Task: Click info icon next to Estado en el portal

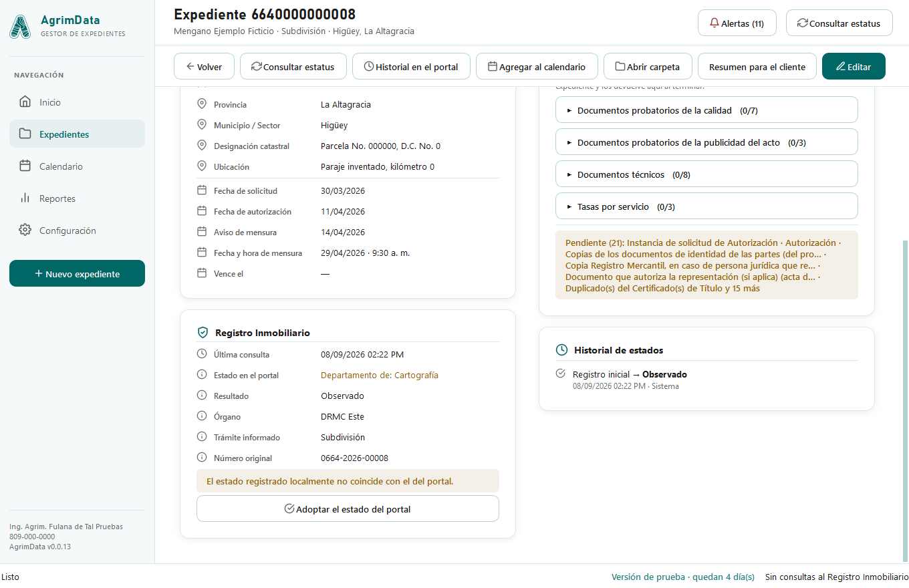Action: [202, 376]
